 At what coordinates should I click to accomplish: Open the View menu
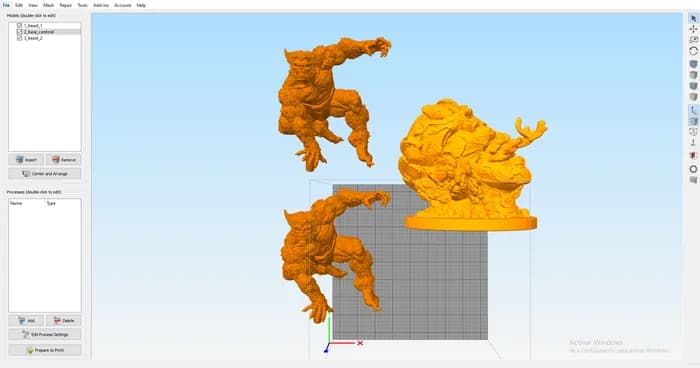[x=33, y=5]
